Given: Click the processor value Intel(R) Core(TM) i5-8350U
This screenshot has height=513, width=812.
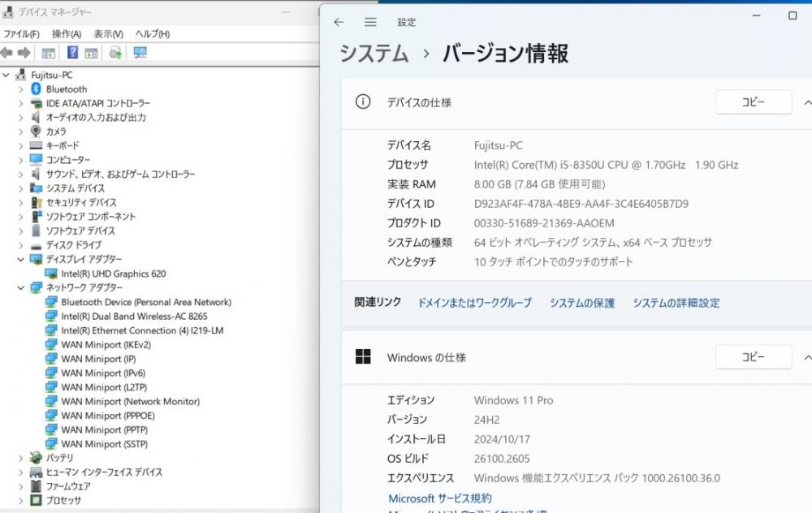Looking at the screenshot, I should (x=606, y=165).
